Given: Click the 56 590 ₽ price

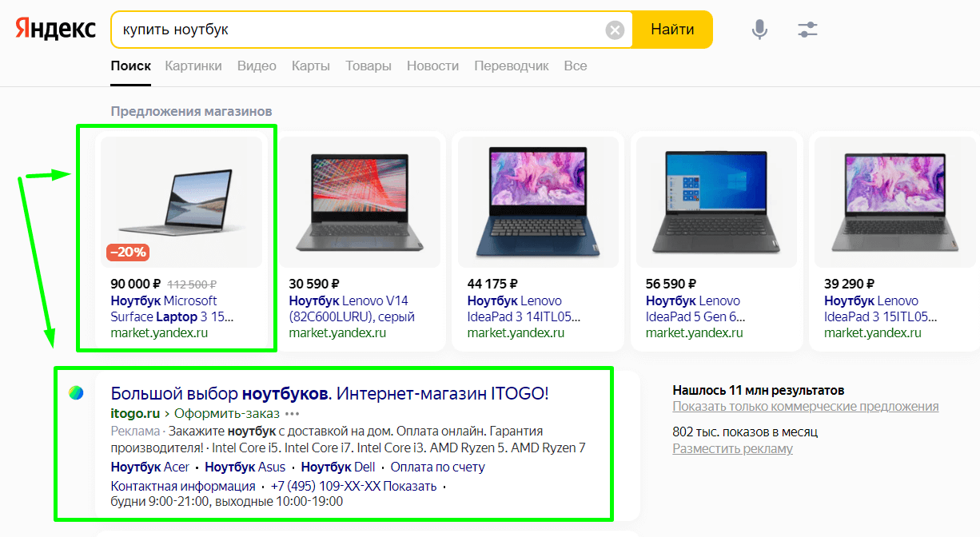Looking at the screenshot, I should point(671,283).
